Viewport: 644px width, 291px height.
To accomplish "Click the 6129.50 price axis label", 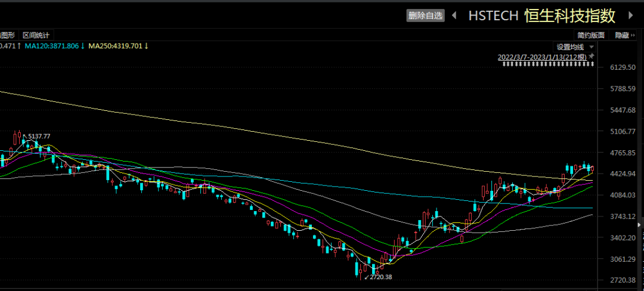I will 624,68.
